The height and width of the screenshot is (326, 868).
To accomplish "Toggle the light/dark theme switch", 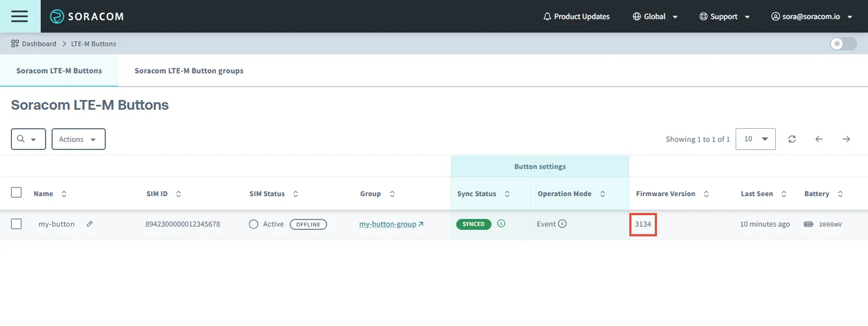I will pos(844,43).
